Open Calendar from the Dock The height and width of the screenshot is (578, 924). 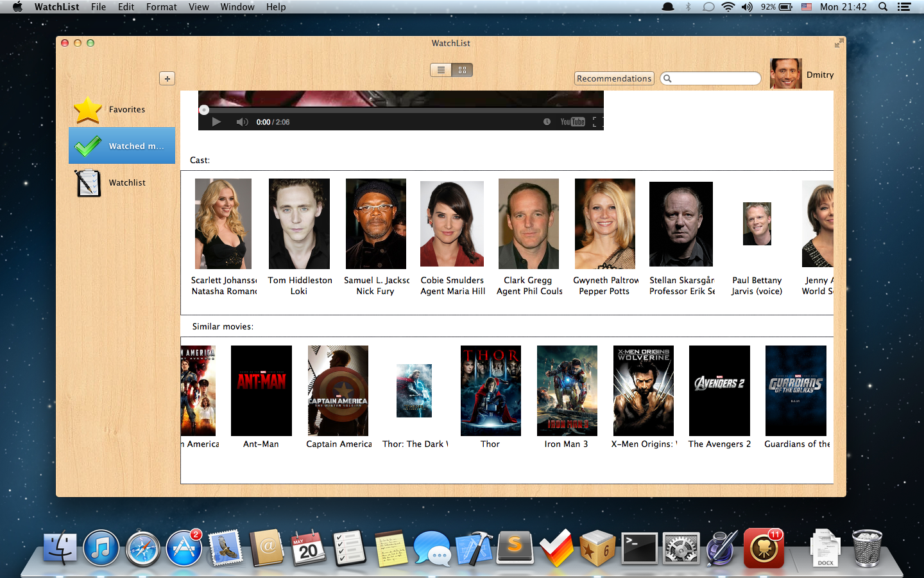click(308, 548)
